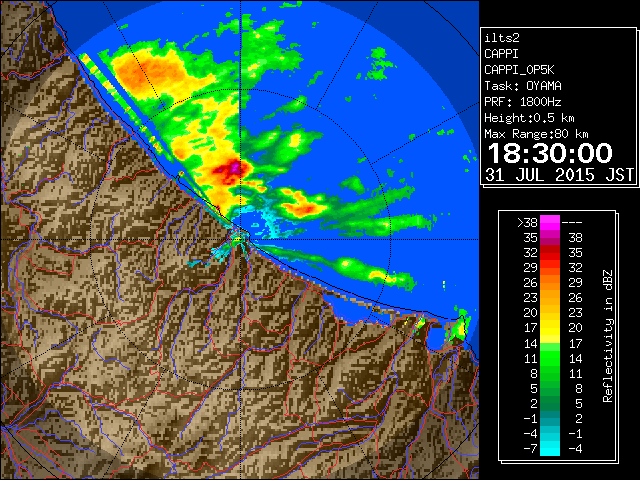Image resolution: width=640 pixels, height=480 pixels.
Task: Select the '31 JUL 2015 JST' date
Action: 559,175
